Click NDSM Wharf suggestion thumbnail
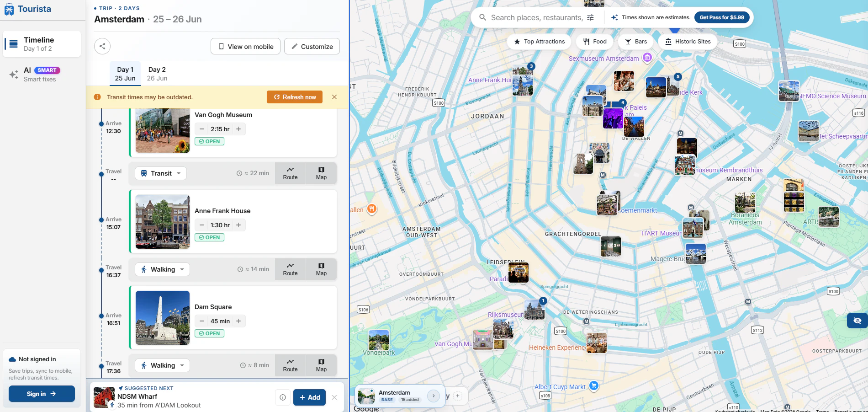Viewport: 868px width, 412px height. point(104,397)
